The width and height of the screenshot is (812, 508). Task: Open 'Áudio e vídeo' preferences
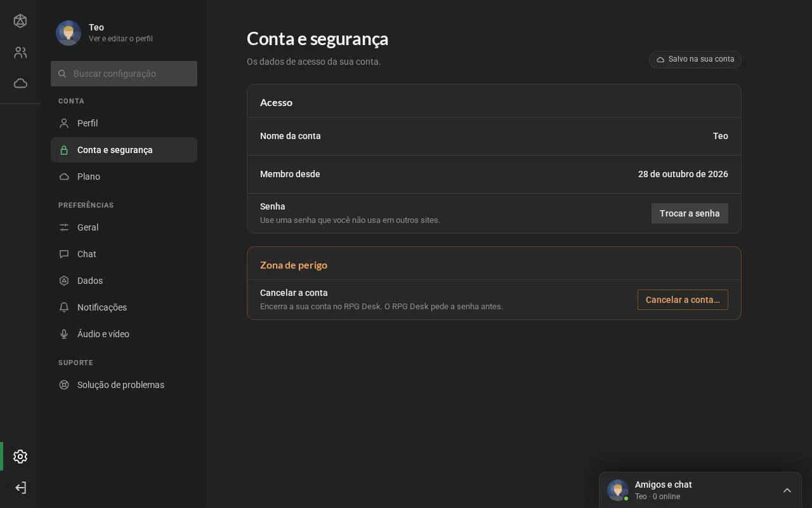[x=124, y=334]
